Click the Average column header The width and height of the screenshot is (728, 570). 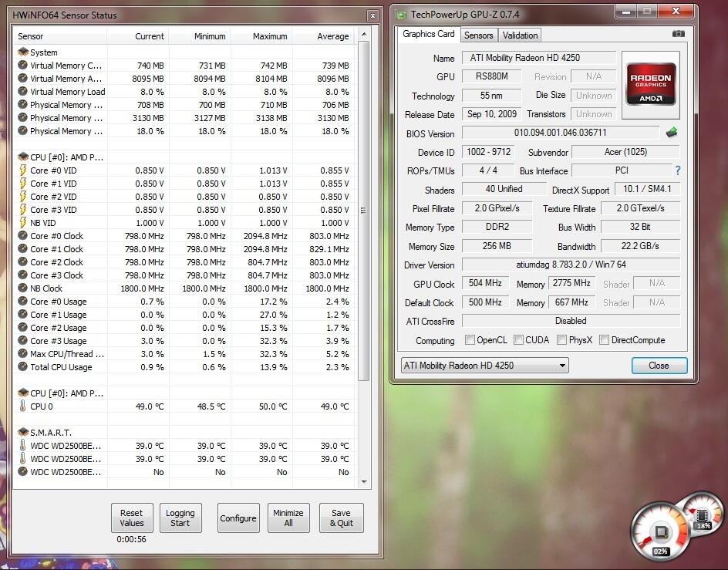click(323, 36)
